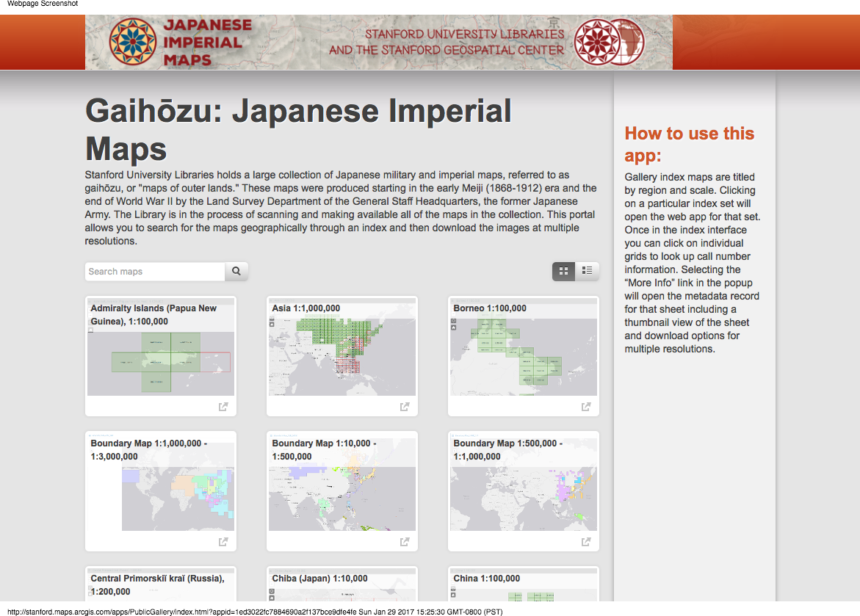Click the search magnifier button
The width and height of the screenshot is (860, 616).
click(236, 271)
